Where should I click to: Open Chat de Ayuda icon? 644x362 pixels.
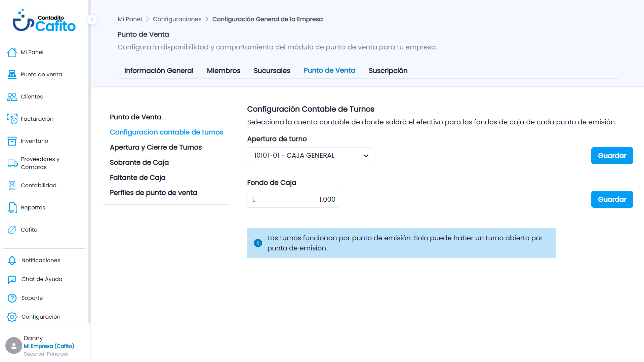pos(12,279)
